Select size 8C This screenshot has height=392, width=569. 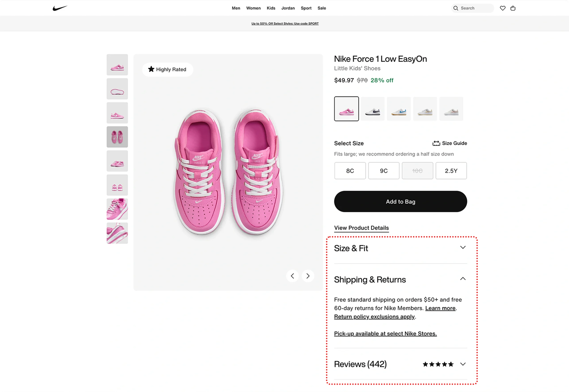click(x=350, y=171)
